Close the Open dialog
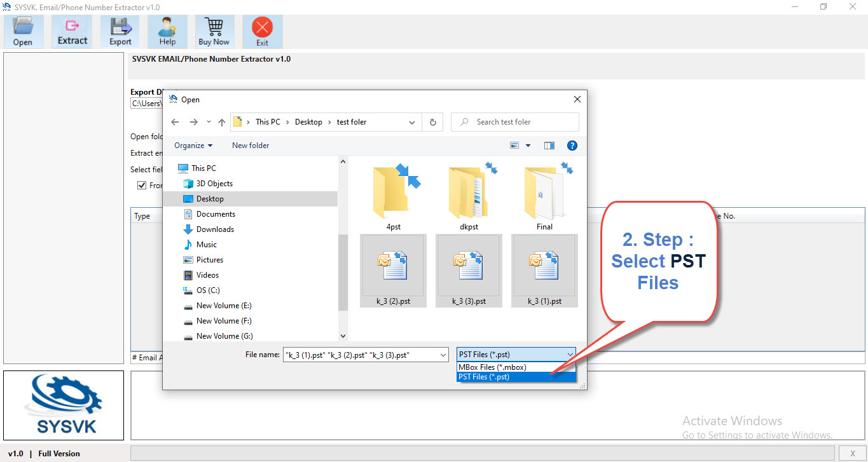Viewport: 868px width, 462px height. [577, 100]
